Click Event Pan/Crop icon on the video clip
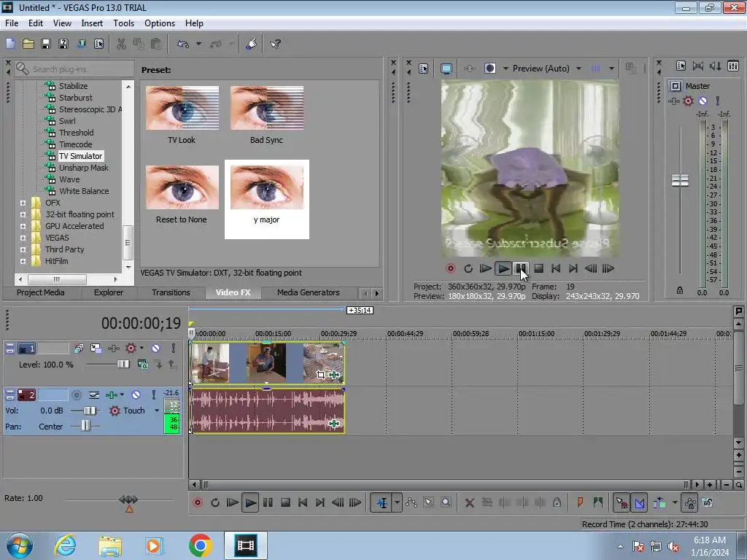This screenshot has width=747, height=560. (x=321, y=375)
